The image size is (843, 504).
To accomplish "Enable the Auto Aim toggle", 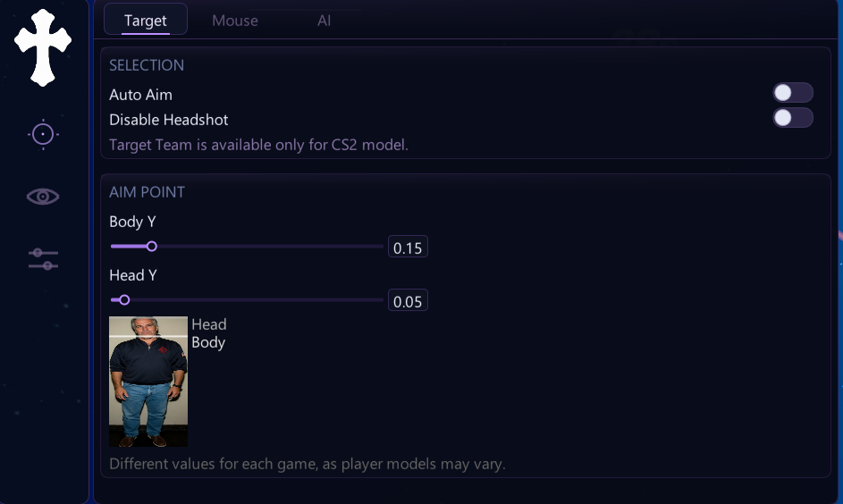I will click(792, 92).
